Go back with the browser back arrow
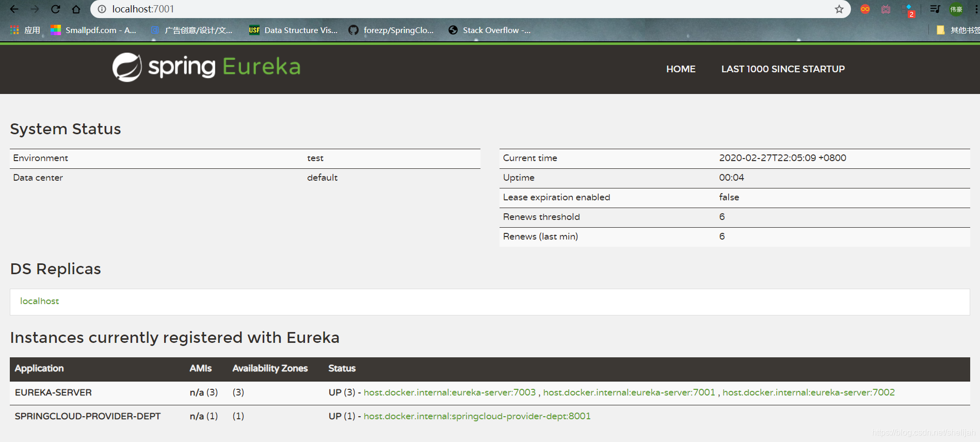 [14, 9]
